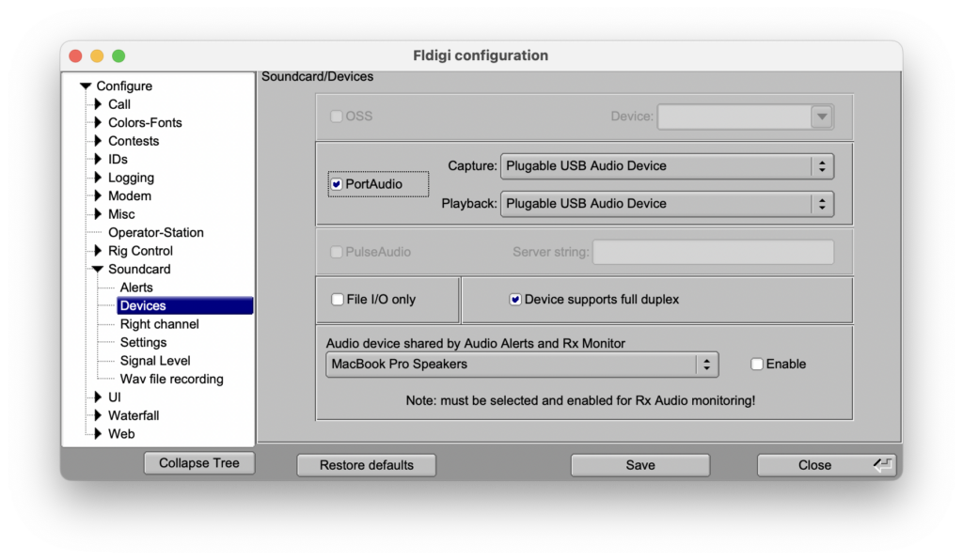
Task: Toggle Device supports full duplex checkbox
Action: 515,300
